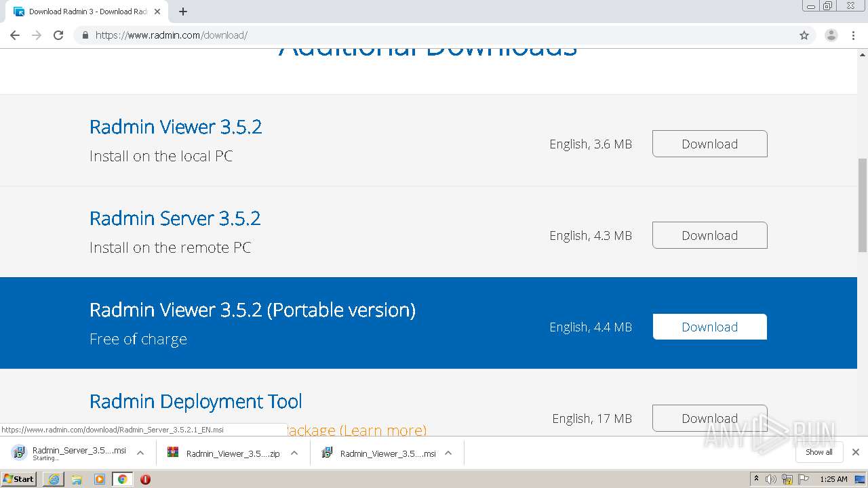The width and height of the screenshot is (868, 488).
Task: Click the 1:25 AM system clock
Action: (833, 479)
